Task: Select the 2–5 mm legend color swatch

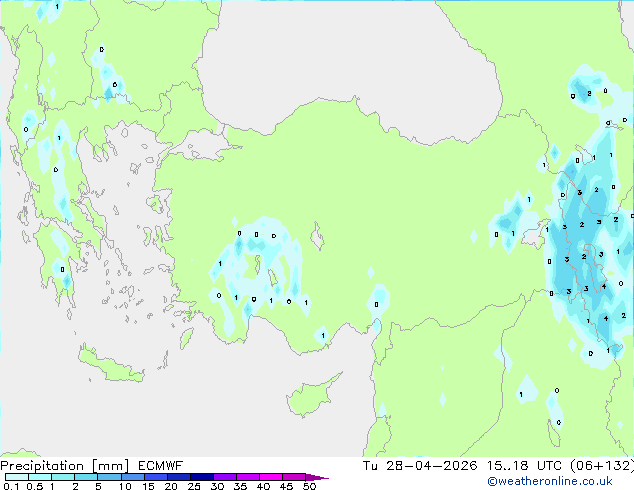Action: point(86,477)
